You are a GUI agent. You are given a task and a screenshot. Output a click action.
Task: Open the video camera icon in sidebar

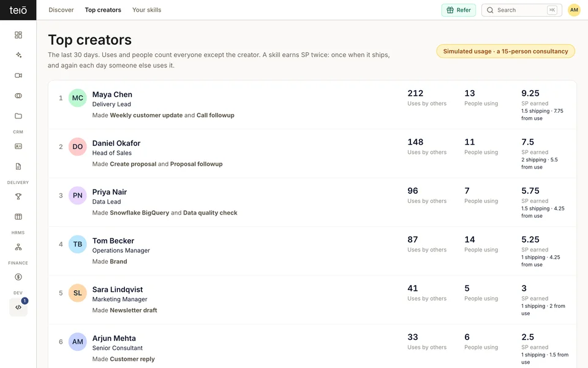click(18, 75)
